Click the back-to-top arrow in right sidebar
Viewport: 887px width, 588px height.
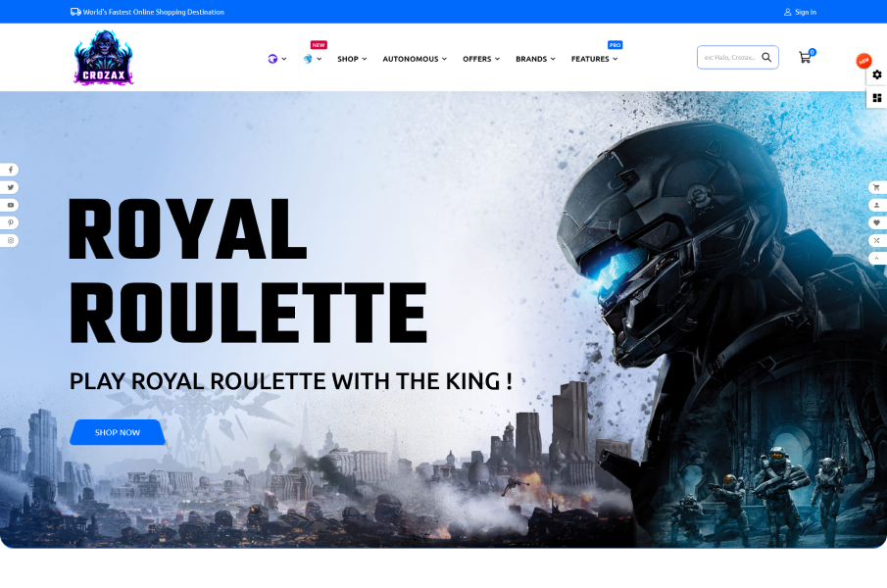[x=877, y=258]
